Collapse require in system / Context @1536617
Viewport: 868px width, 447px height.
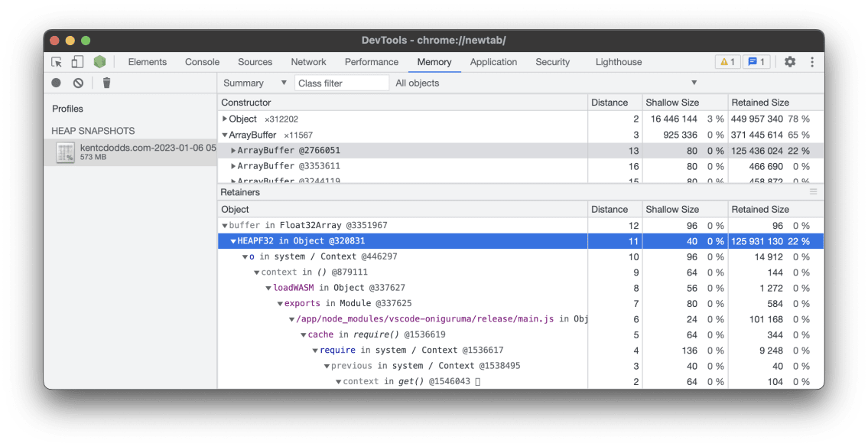pos(315,350)
